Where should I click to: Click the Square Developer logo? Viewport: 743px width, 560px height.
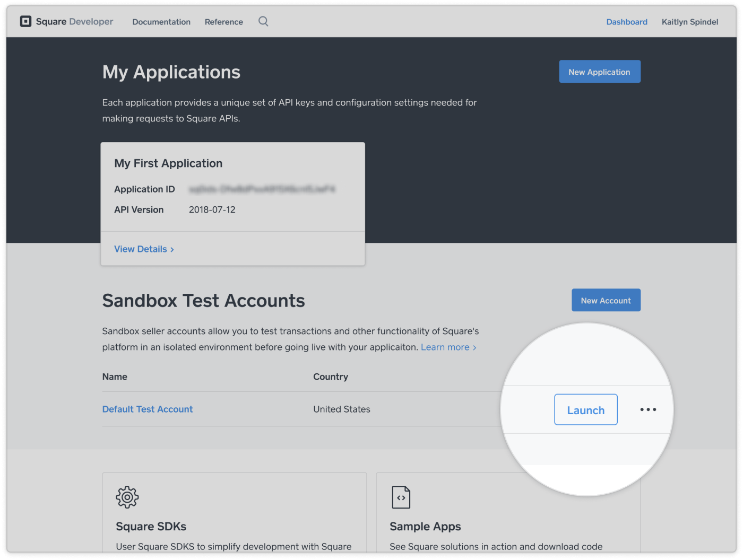(x=66, y=22)
